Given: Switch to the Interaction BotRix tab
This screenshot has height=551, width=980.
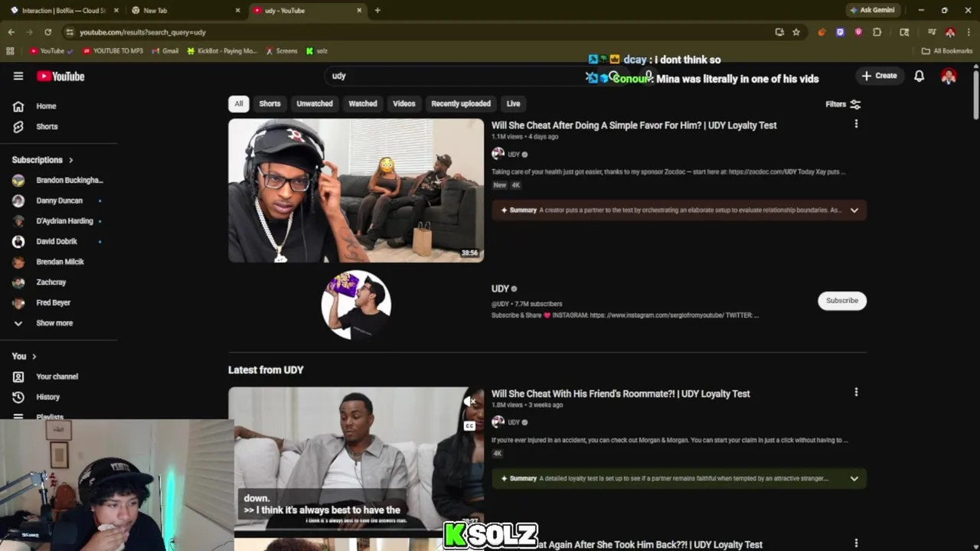Looking at the screenshot, I should coord(64,11).
